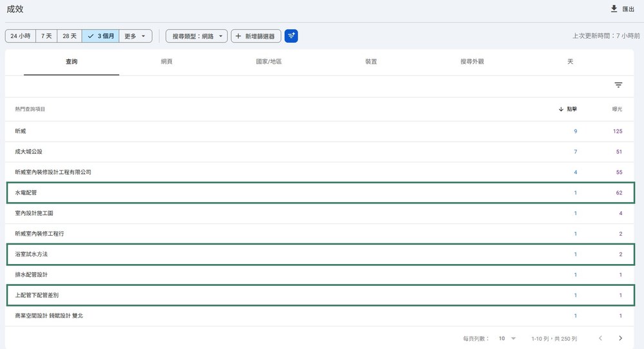Click the 排水配管設計 query row
Viewport: 644px width, 349px height.
(x=319, y=275)
